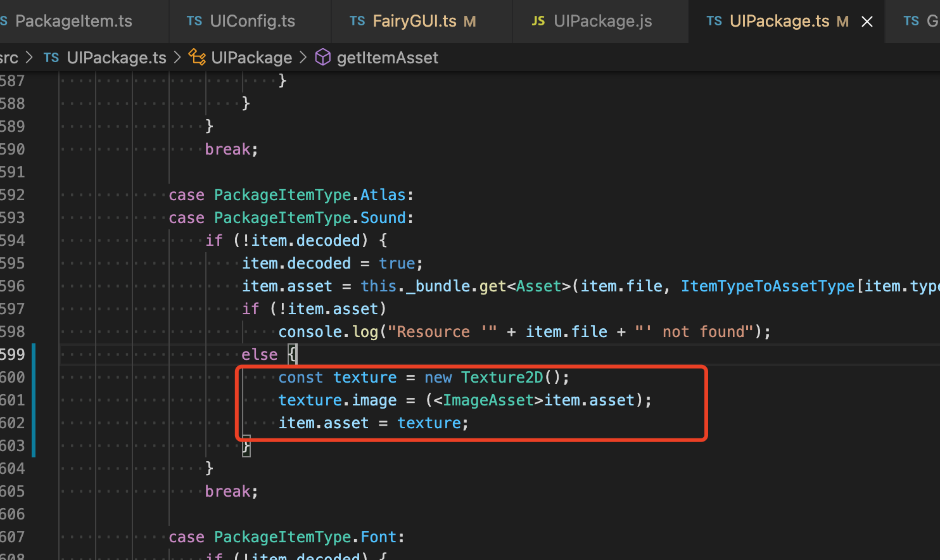Click the "Resource '" string on line 598
940x560 pixels.
click(443, 331)
